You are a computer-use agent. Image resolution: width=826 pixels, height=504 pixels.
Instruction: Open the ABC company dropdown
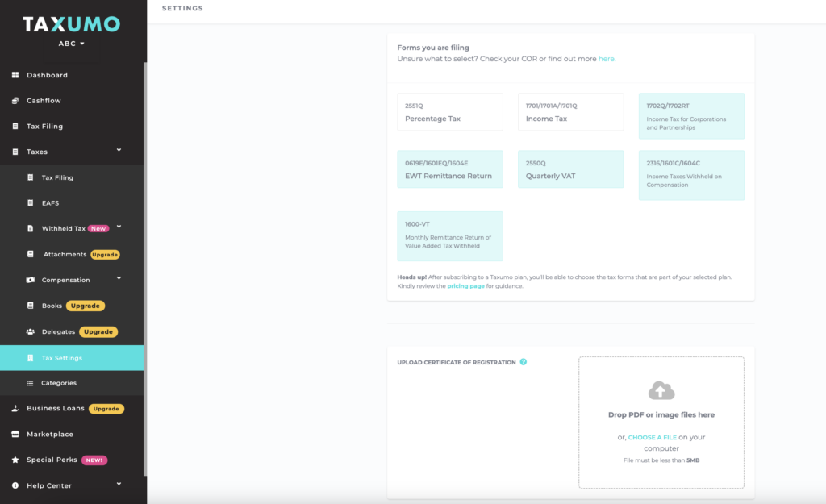tap(72, 44)
